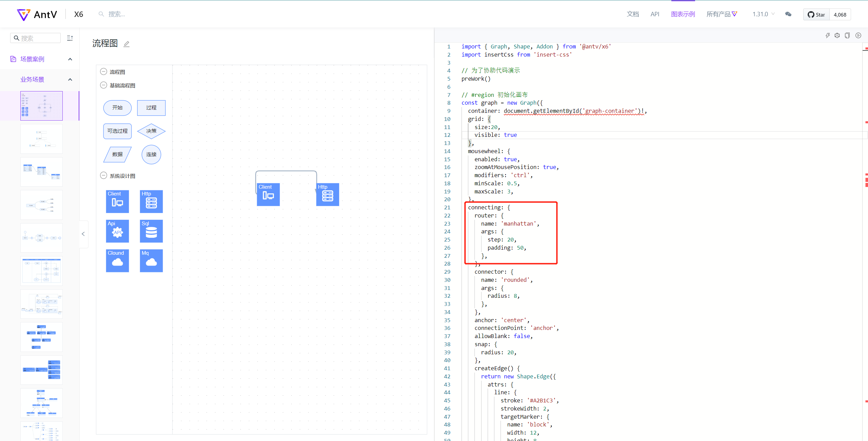
Task: Collapse the 场景案例 section
Action: click(x=70, y=59)
